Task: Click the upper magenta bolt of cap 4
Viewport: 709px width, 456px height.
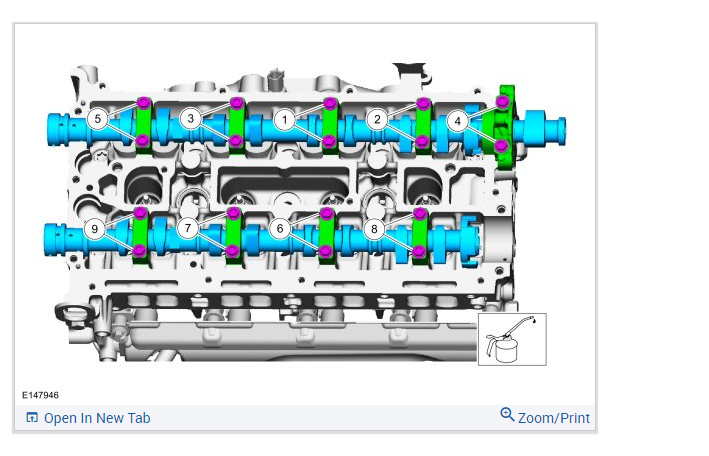Action: pyautogui.click(x=502, y=102)
